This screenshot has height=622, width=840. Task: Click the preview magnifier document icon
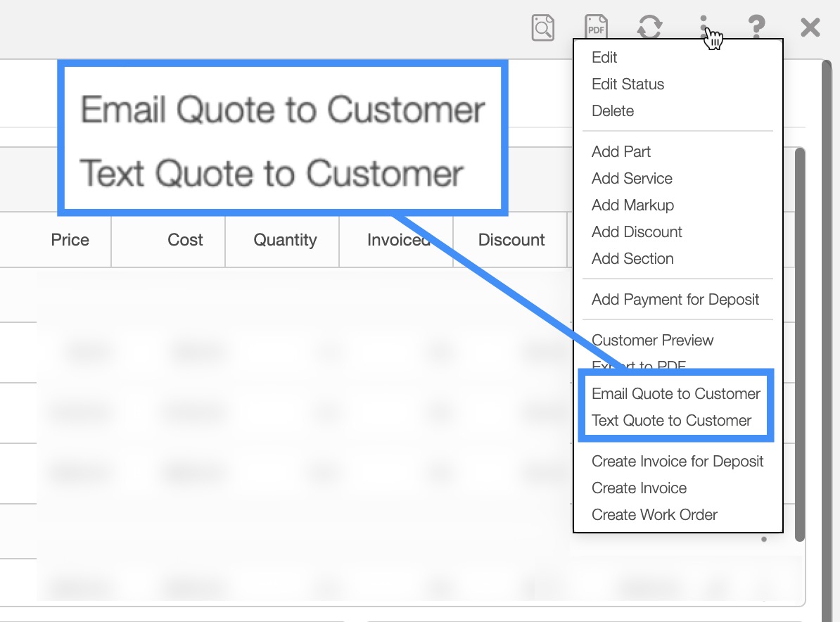coord(542,27)
